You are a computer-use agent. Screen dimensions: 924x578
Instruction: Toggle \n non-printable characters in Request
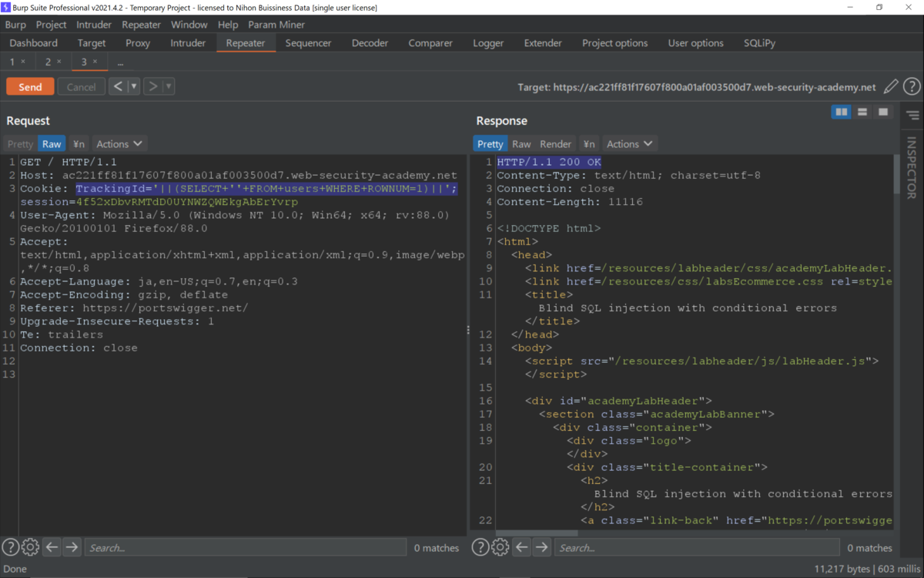79,144
